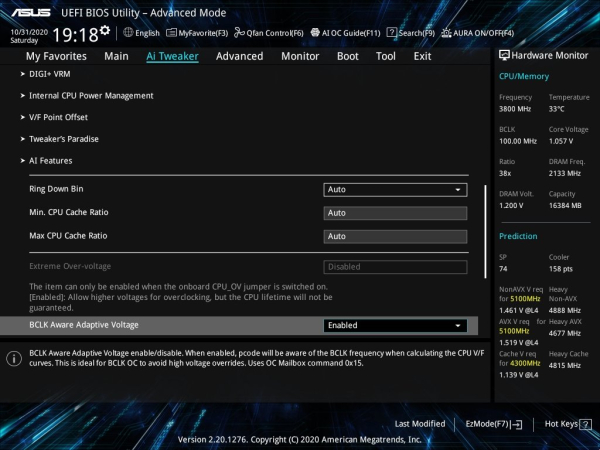Open Qfan Control fan icon
Screen dimensions: 600x450
tap(239, 33)
